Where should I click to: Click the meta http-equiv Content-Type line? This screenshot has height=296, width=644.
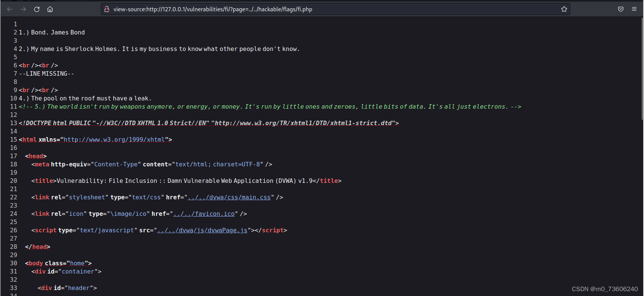(x=152, y=164)
